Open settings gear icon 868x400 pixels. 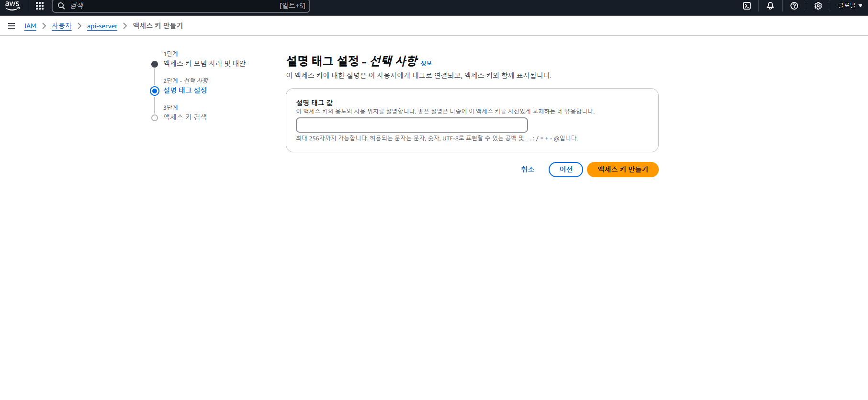point(818,6)
